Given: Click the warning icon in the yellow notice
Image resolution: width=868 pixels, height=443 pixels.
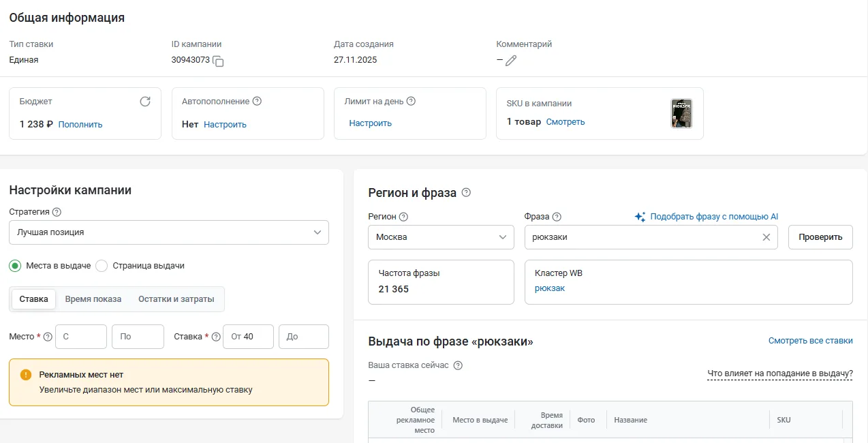Looking at the screenshot, I should coord(26,375).
